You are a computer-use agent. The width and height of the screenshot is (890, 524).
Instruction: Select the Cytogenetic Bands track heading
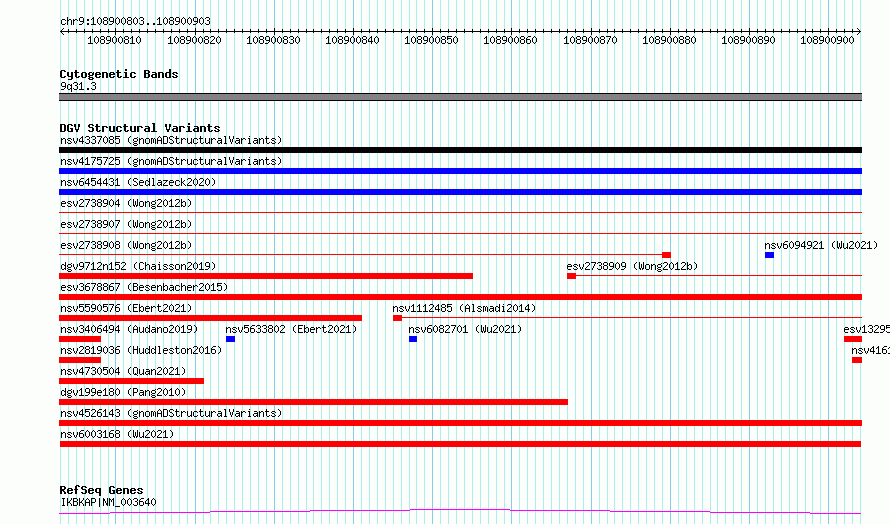point(119,74)
